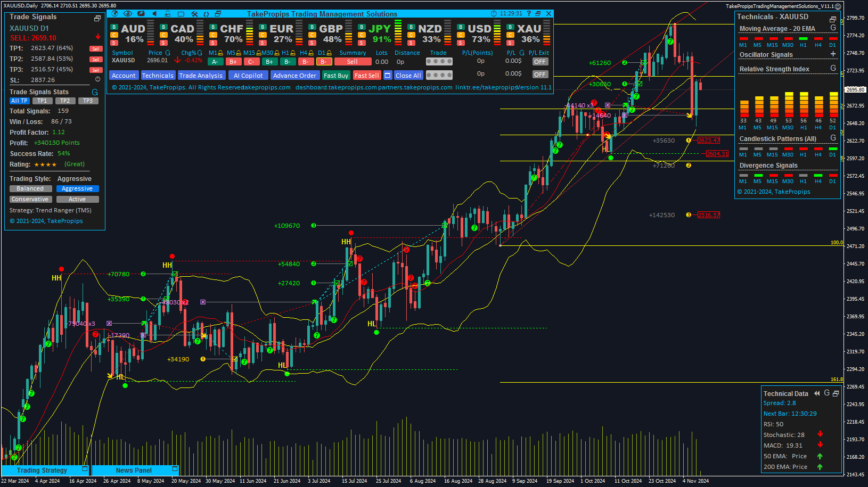The height and width of the screenshot is (487, 868).
Task: Click the M5 'B+' signal button
Action: point(233,62)
